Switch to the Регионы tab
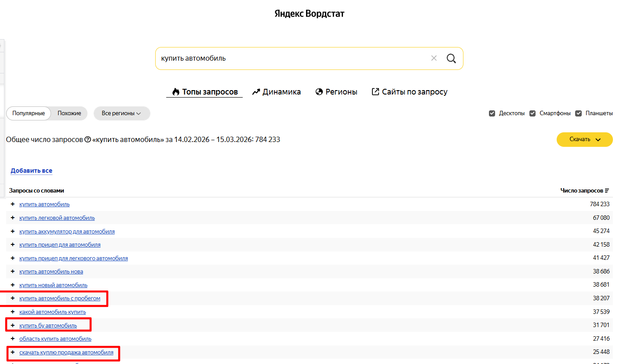The height and width of the screenshot is (364, 638). [x=336, y=92]
